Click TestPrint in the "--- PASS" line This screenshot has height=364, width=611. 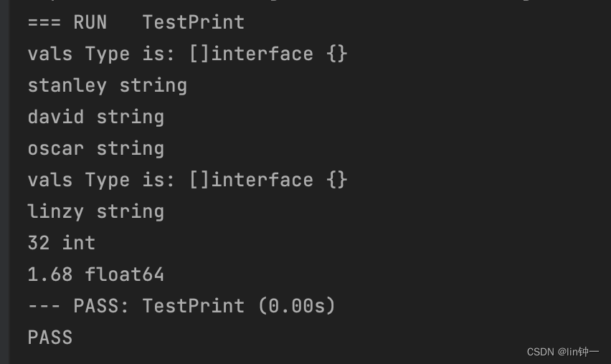click(x=193, y=306)
